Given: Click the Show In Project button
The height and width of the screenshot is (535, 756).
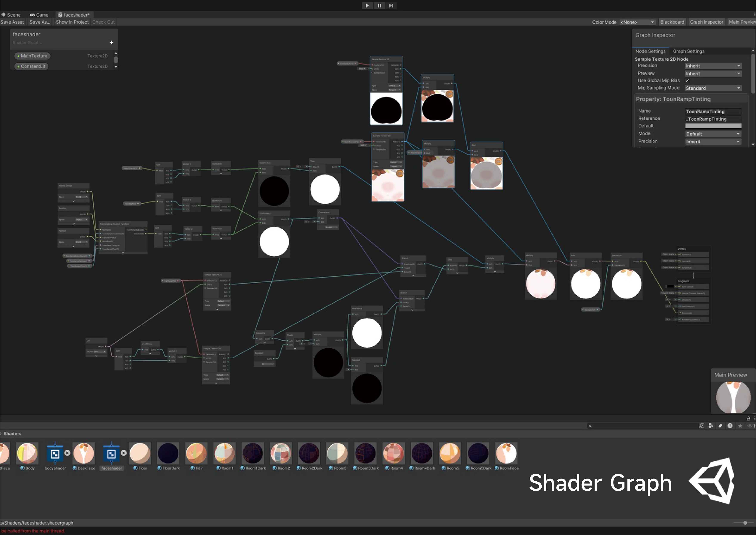Looking at the screenshot, I should coord(72,22).
